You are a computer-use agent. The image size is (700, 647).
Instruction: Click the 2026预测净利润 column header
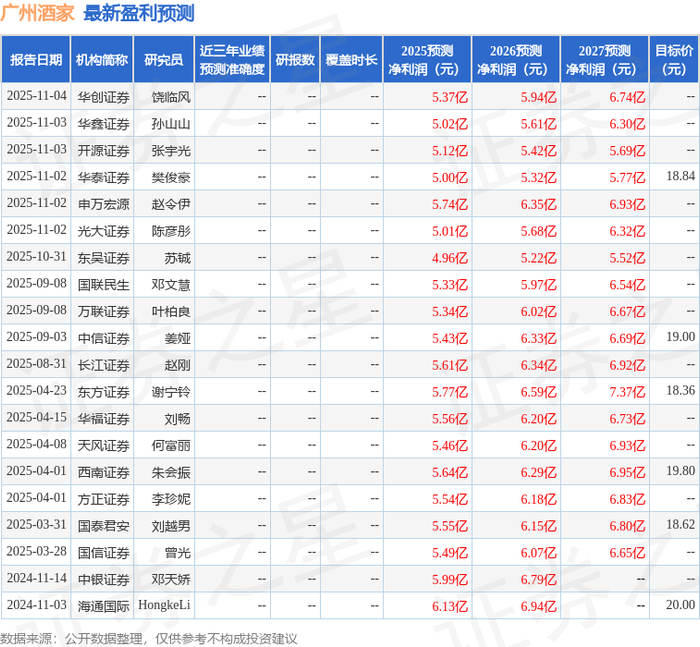coord(516,59)
